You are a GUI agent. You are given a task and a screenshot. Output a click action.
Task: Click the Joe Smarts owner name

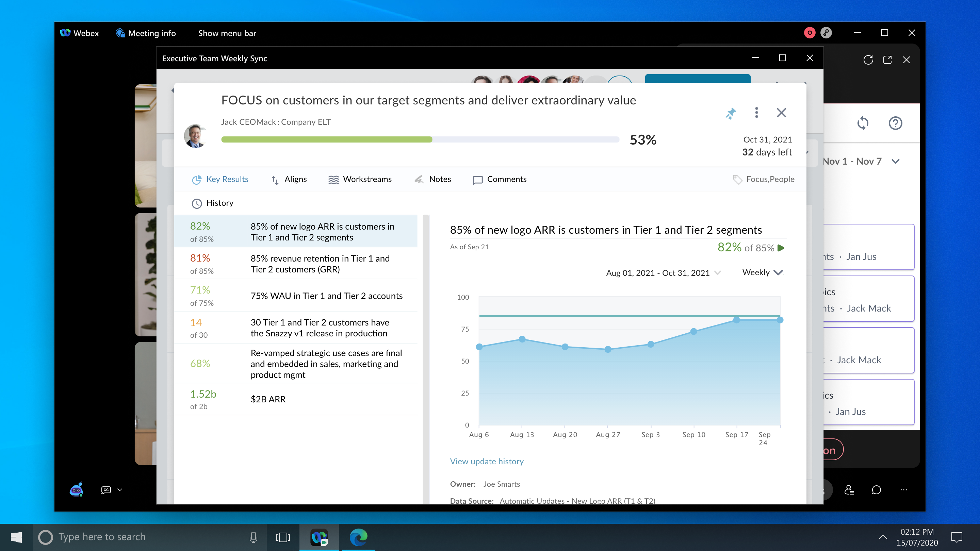coord(502,484)
